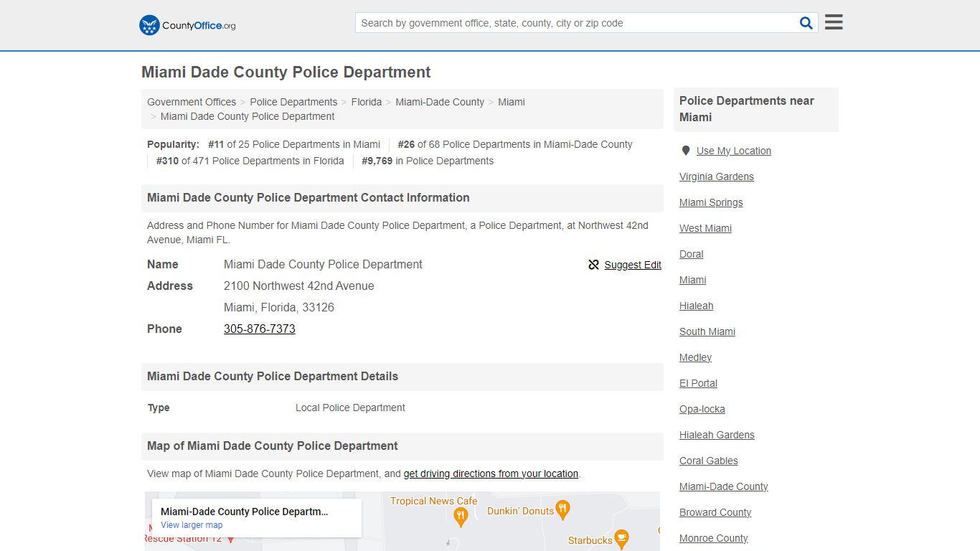Open Miami-Dade County sidebar link
The width and height of the screenshot is (980, 551).
click(x=724, y=486)
